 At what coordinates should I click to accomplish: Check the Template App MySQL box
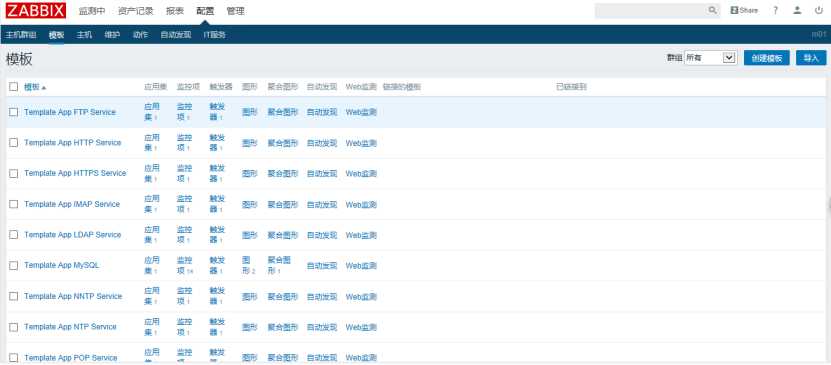coord(14,265)
